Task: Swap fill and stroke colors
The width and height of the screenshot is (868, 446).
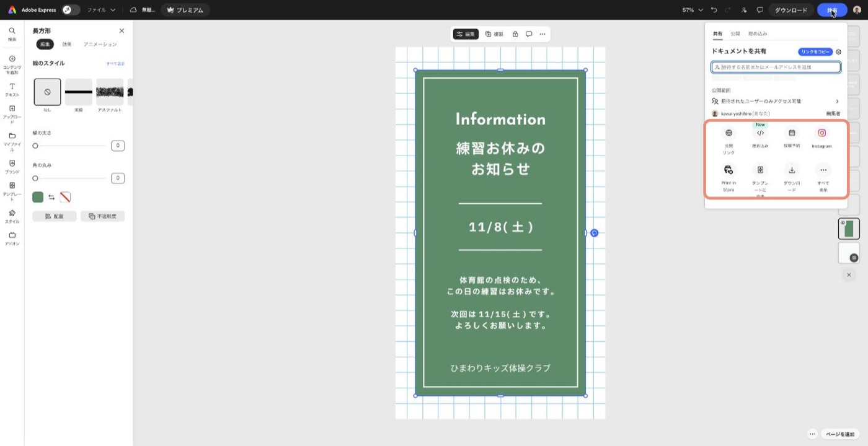Action: (51, 197)
